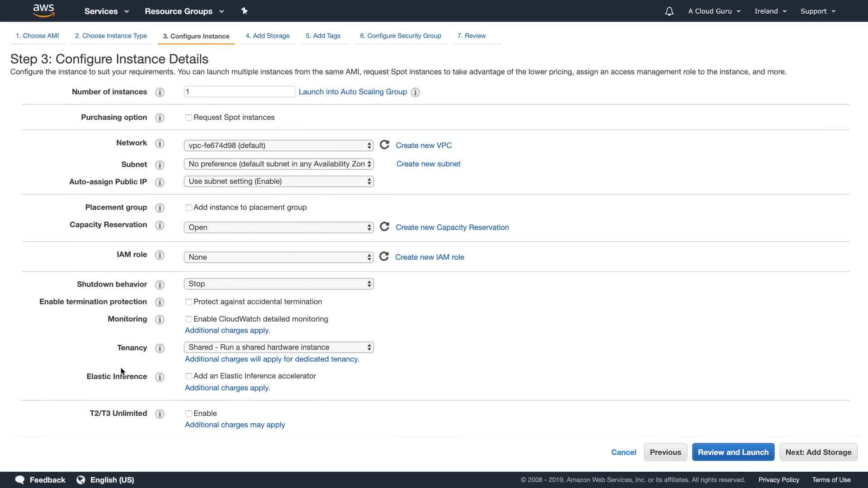Viewport: 868px width, 488px height.
Task: Click the Number of instances field
Action: pyautogui.click(x=239, y=92)
